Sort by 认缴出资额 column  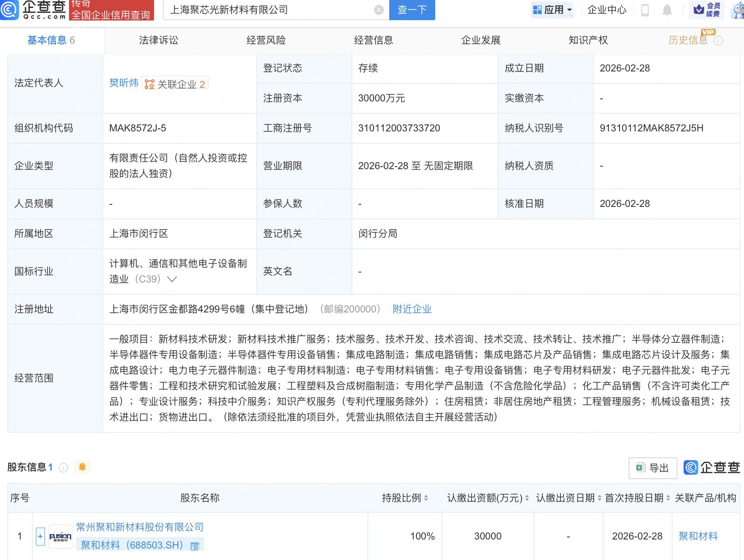(527, 498)
